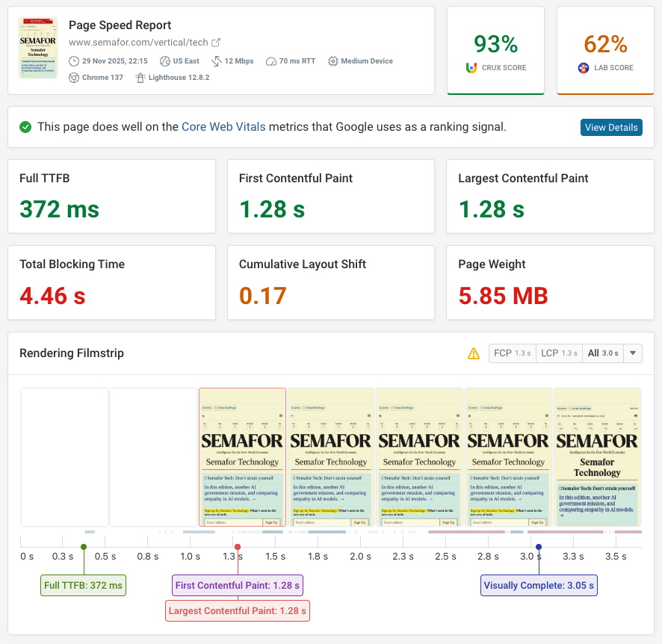This screenshot has width=662, height=644.
Task: Click the warning triangle in Rendering Filmstrip
Action: click(x=474, y=353)
